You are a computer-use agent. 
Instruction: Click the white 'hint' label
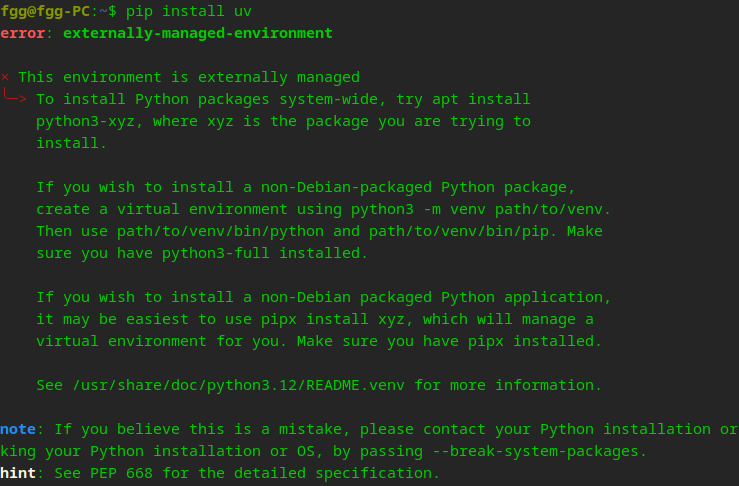pyautogui.click(x=18, y=473)
